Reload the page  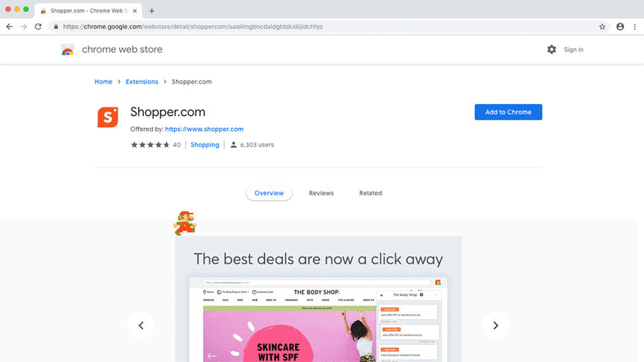[x=38, y=27]
